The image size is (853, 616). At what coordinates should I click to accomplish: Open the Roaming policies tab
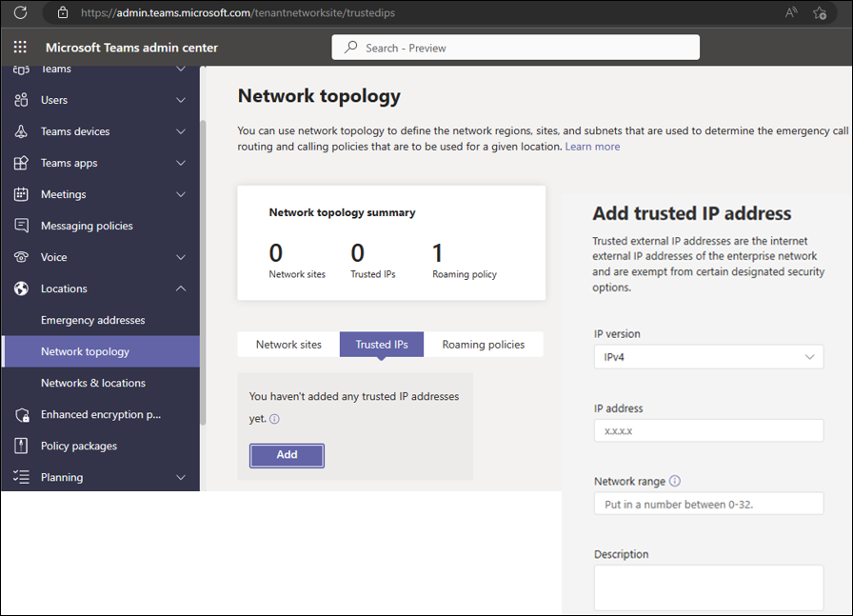(484, 344)
